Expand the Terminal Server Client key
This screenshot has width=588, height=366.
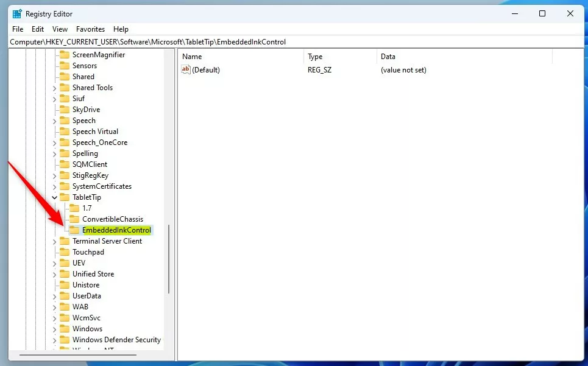pos(54,242)
